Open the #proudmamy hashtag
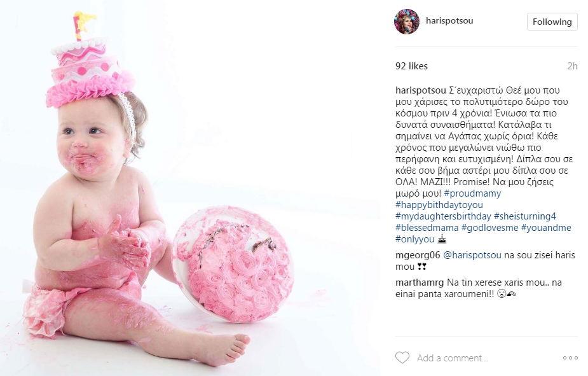This screenshot has width=588, height=376. coord(472,193)
